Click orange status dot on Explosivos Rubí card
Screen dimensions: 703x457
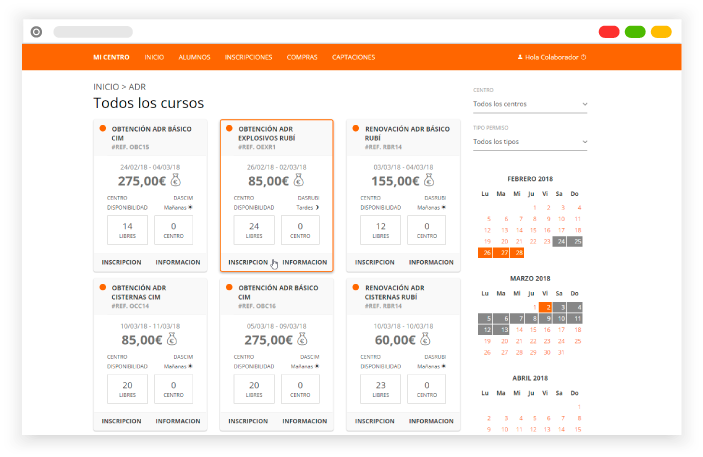click(229, 128)
